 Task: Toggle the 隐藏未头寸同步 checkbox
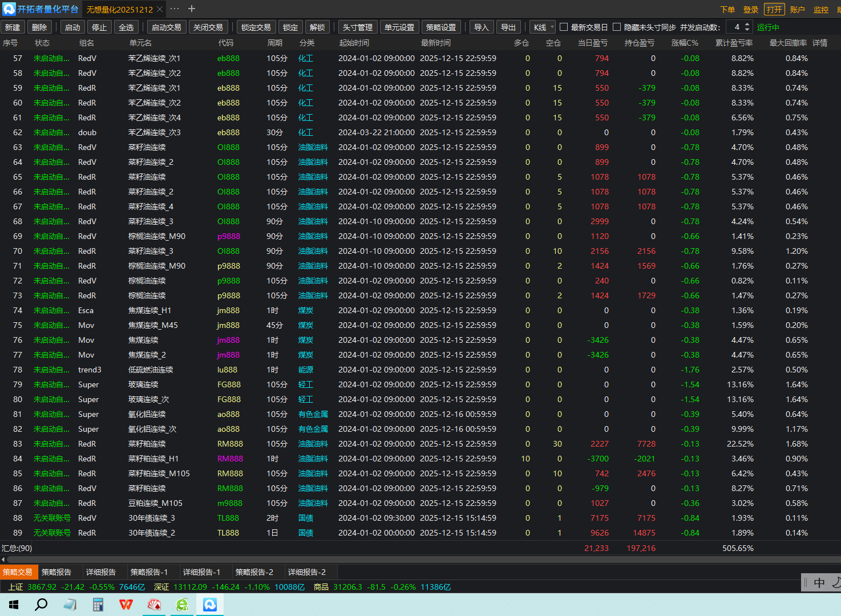[x=617, y=27]
